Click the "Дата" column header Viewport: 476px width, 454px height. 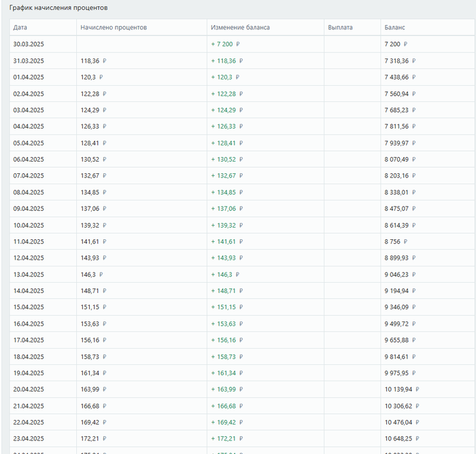click(x=20, y=27)
